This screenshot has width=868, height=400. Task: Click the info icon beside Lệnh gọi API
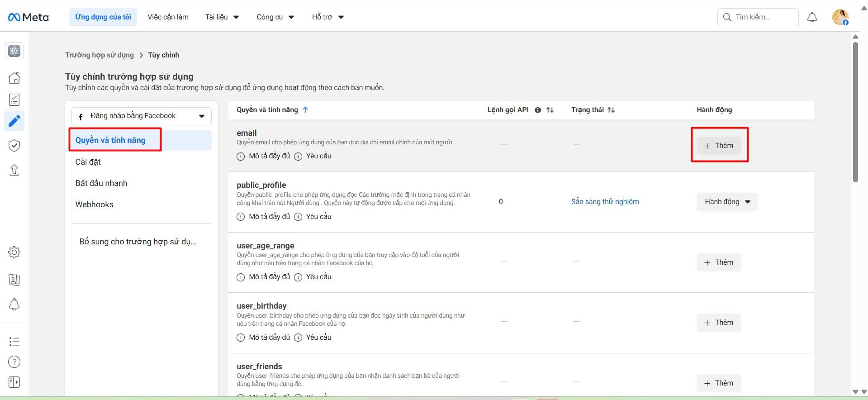tap(538, 110)
